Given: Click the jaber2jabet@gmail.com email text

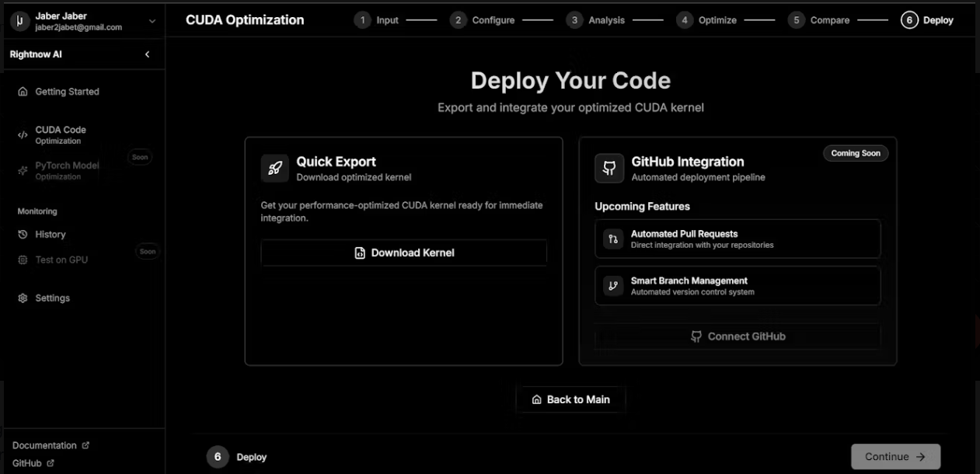Looking at the screenshot, I should tap(78, 27).
